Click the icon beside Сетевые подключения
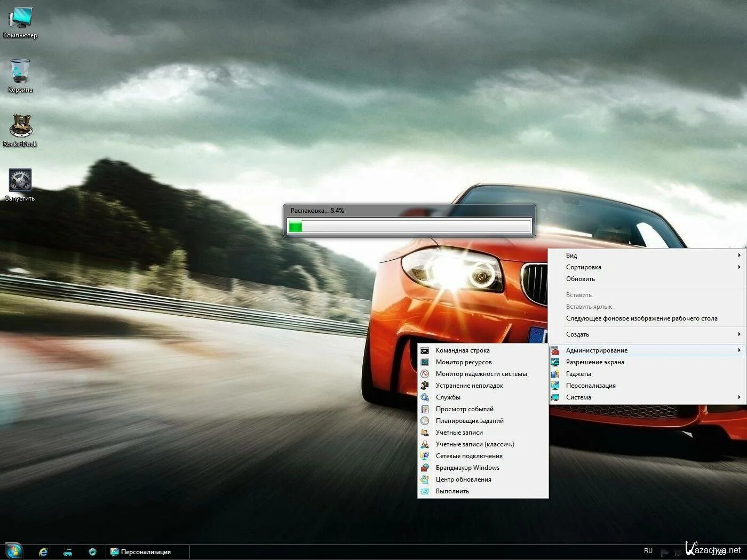The height and width of the screenshot is (560, 747). pyautogui.click(x=425, y=456)
